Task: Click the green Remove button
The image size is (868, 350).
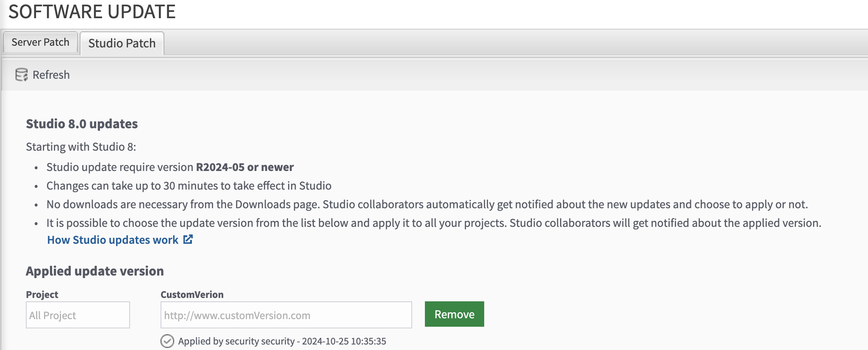Action: point(454,314)
